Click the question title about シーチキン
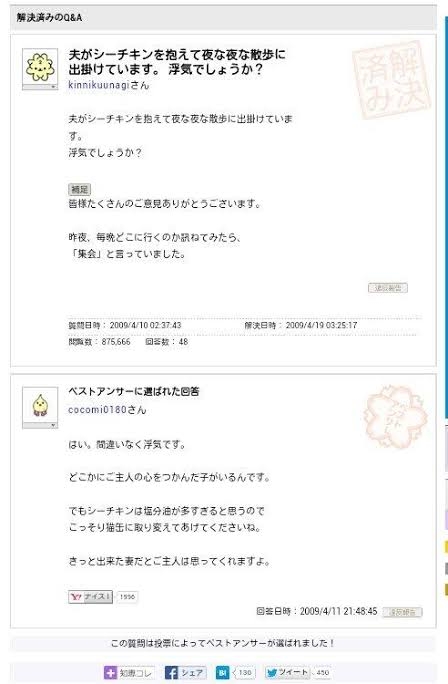Viewport: 448px width, 684px height. tap(177, 62)
